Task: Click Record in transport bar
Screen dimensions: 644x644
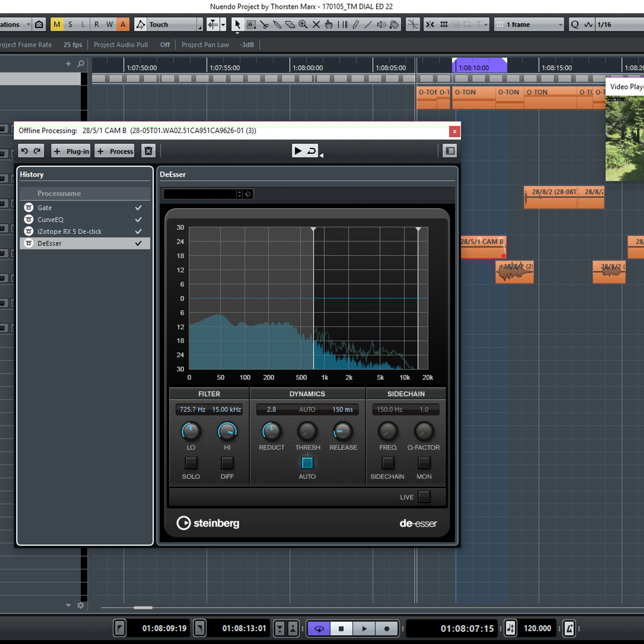Action: point(387,628)
